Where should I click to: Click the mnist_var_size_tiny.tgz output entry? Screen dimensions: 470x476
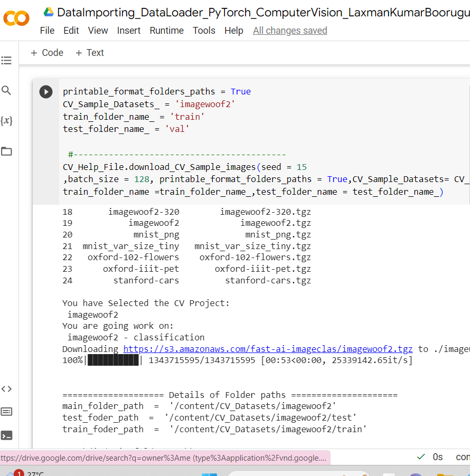click(x=253, y=246)
